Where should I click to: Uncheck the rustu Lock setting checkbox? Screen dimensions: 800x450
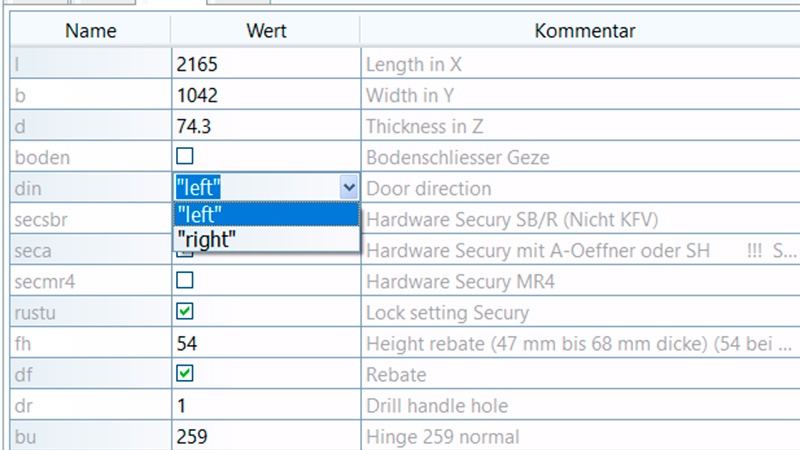(185, 311)
